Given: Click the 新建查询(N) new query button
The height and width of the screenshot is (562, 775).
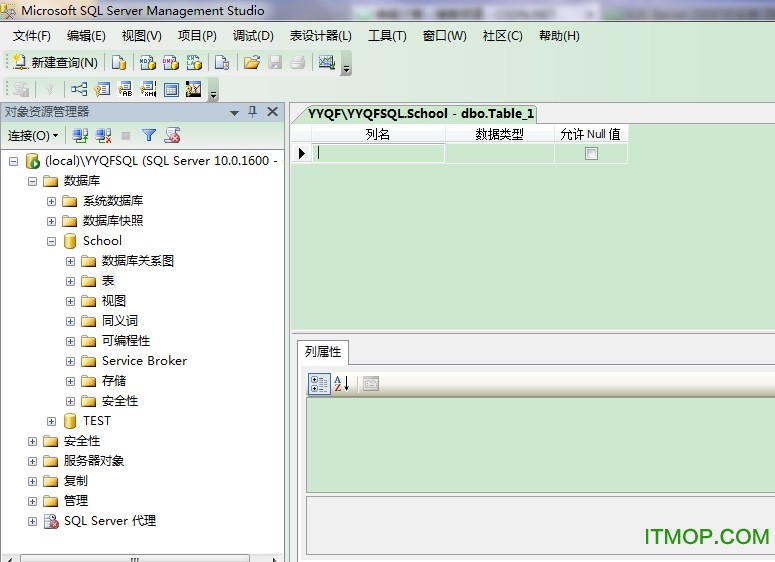Looking at the screenshot, I should point(55,62).
